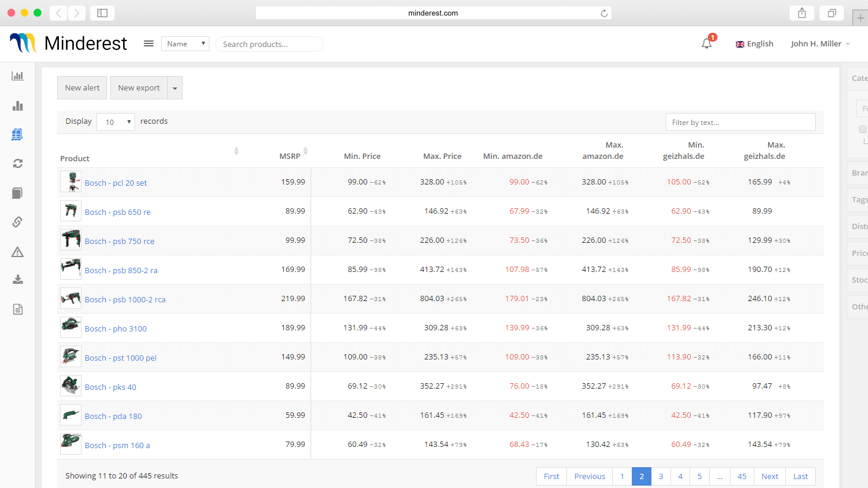The width and height of the screenshot is (868, 488).
Task: Click Bosch psm 160 a thumbnail
Action: coord(71,444)
